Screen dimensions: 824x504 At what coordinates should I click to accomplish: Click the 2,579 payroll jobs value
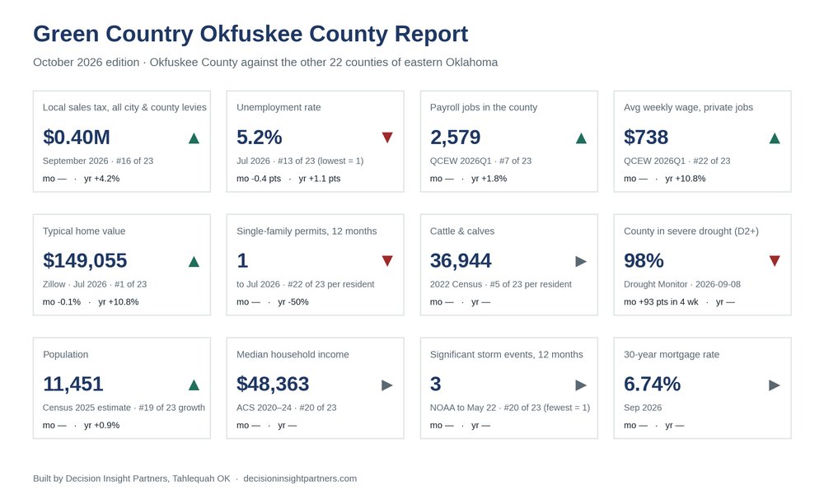pos(455,137)
